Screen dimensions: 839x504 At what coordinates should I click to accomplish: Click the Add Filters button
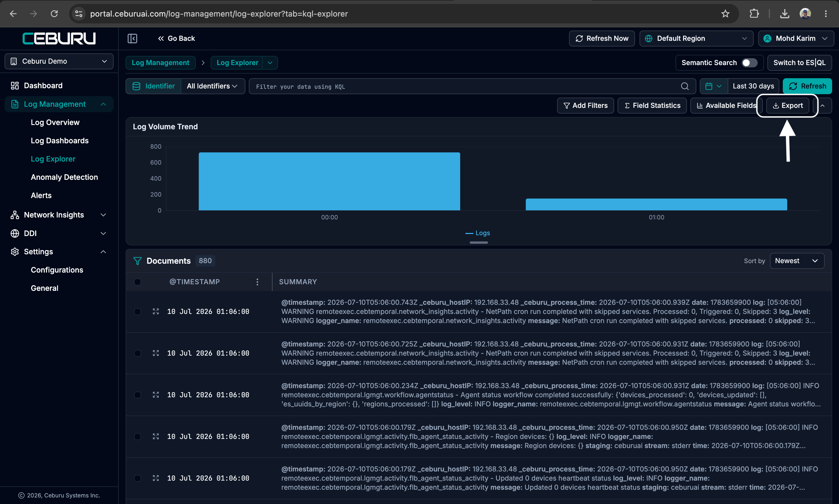[585, 106]
